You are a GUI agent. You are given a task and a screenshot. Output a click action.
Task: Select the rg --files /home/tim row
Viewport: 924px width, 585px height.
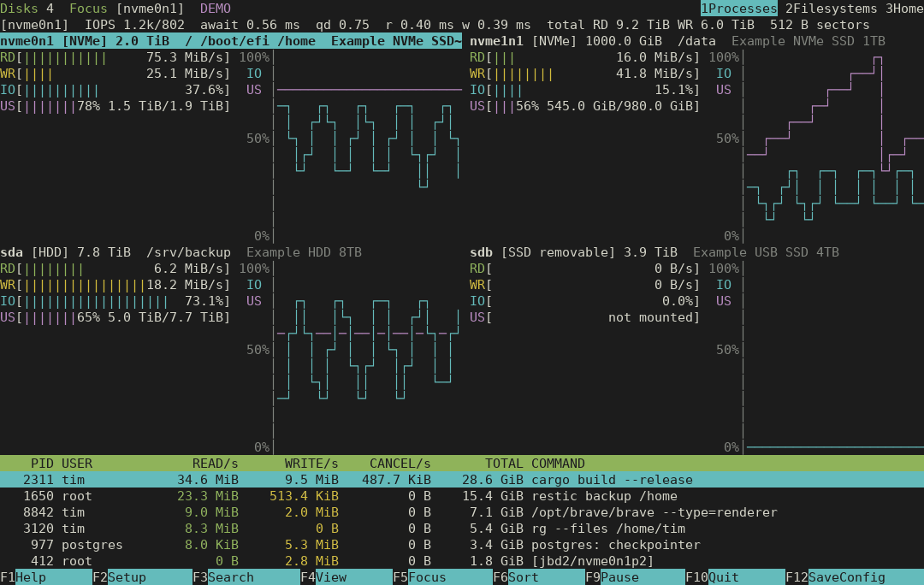click(462, 529)
